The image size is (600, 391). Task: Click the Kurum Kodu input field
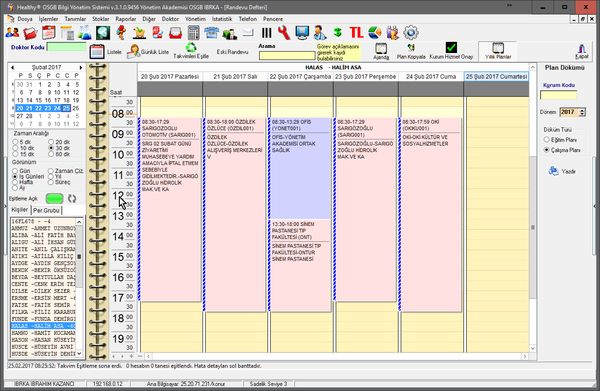pyautogui.click(x=559, y=95)
